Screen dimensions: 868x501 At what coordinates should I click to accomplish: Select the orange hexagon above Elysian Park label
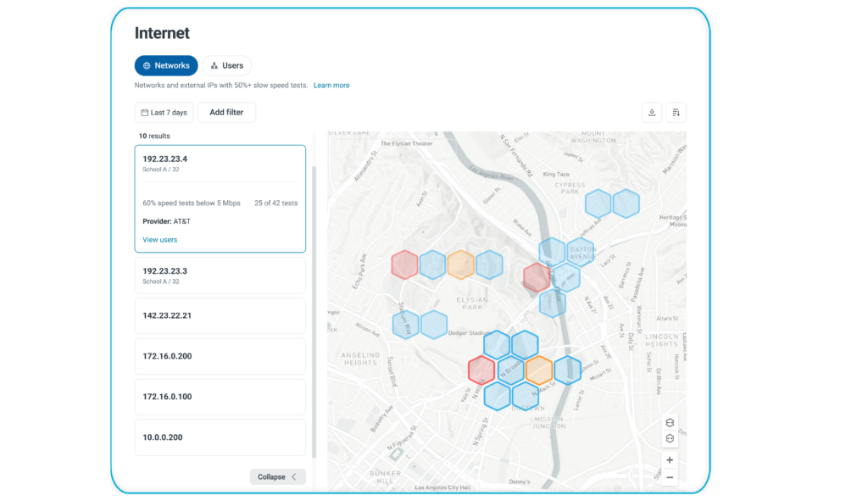460,264
